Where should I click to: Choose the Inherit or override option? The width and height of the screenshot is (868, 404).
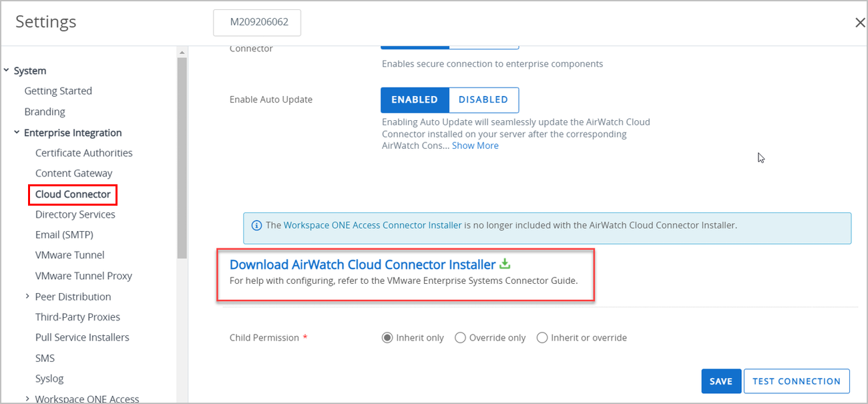pos(542,338)
